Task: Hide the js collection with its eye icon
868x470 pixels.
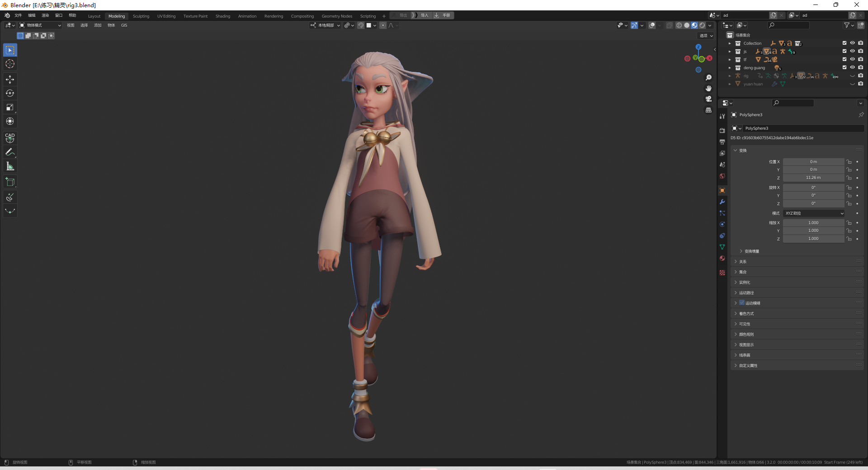Action: (853, 52)
